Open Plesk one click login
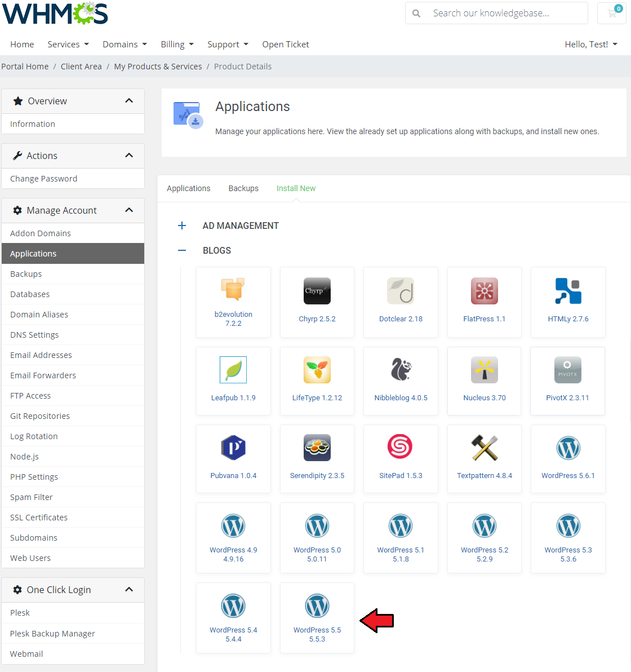This screenshot has width=631, height=672. point(73,613)
